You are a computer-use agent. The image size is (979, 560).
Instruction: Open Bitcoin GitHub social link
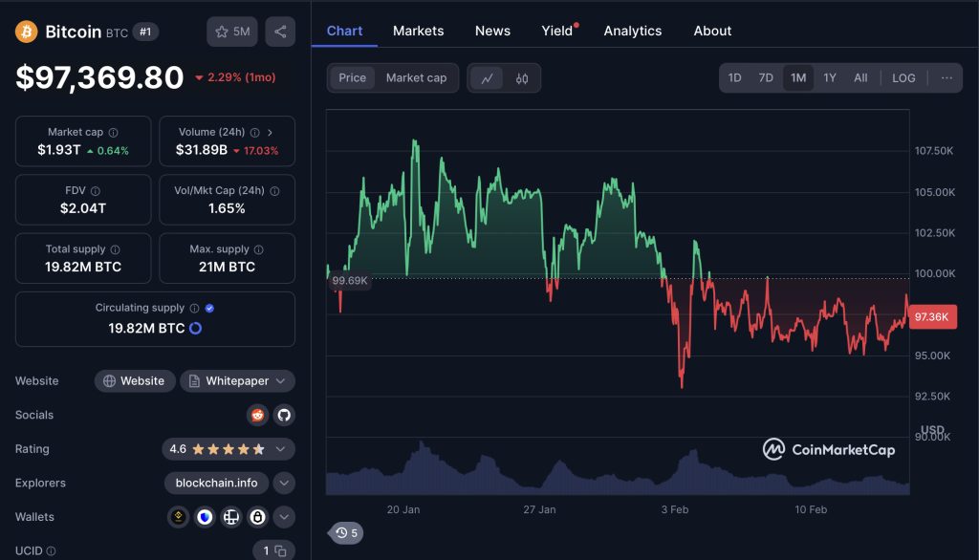[x=284, y=415]
